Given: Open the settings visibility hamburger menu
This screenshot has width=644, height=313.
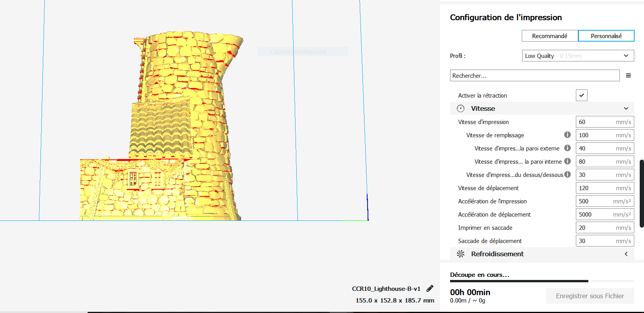Looking at the screenshot, I should (628, 75).
